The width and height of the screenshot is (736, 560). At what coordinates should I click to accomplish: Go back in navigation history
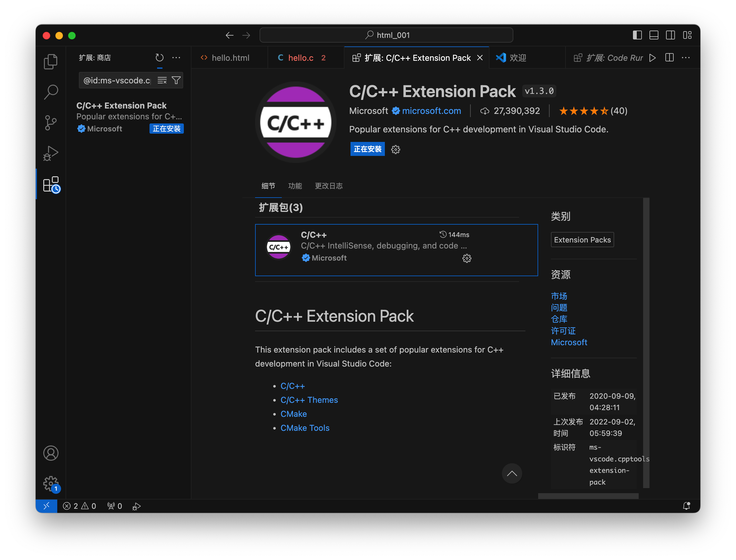229,35
